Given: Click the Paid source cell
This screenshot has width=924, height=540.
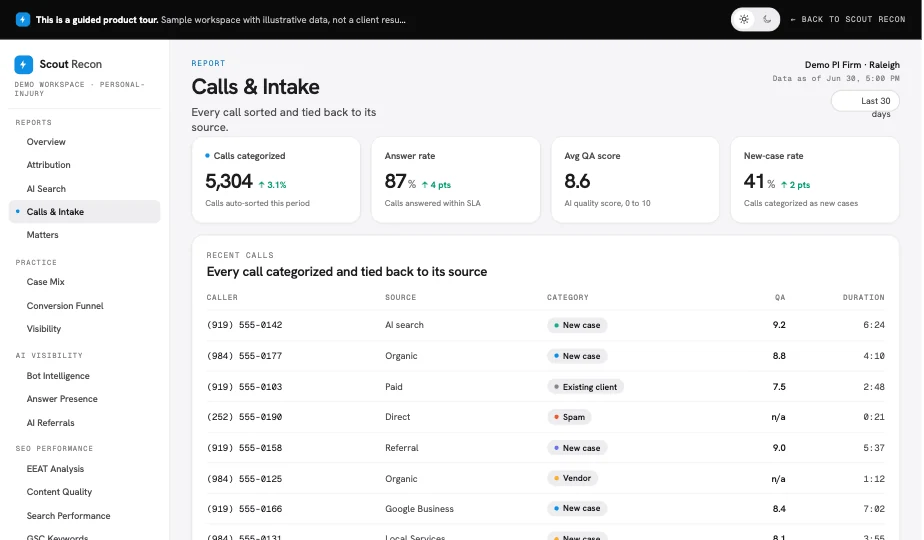Looking at the screenshot, I should tap(394, 387).
